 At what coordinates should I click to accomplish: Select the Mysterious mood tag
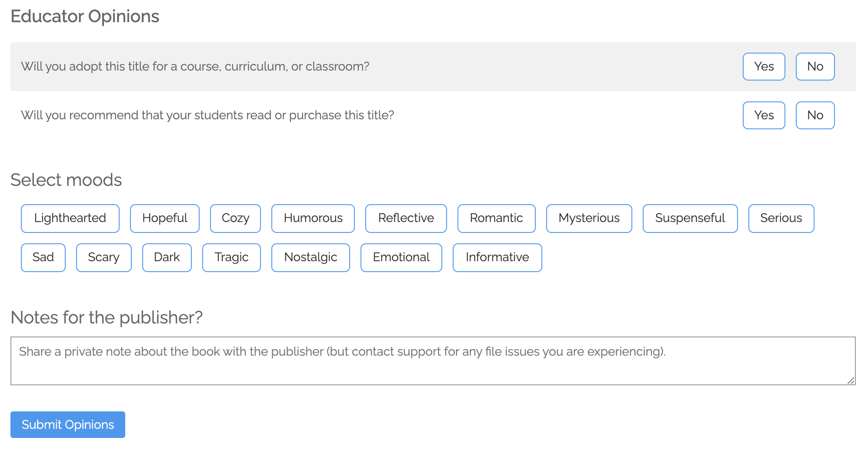(x=589, y=219)
